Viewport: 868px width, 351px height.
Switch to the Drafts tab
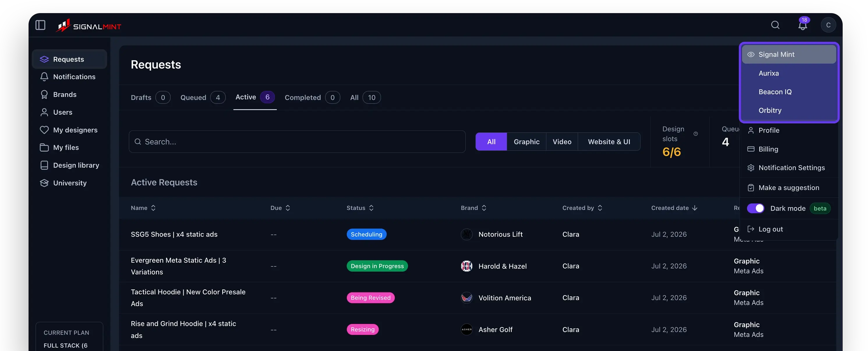point(150,98)
